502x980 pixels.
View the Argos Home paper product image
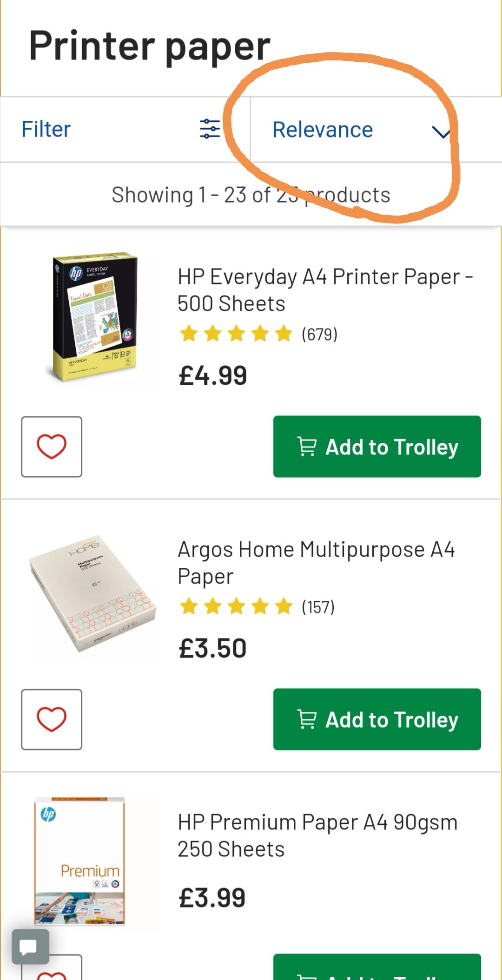coord(93,594)
